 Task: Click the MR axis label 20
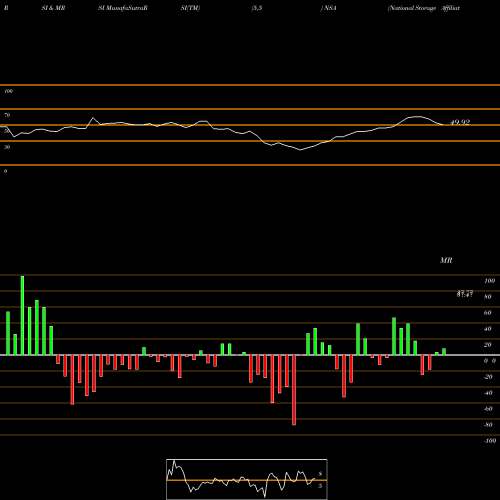[488, 345]
